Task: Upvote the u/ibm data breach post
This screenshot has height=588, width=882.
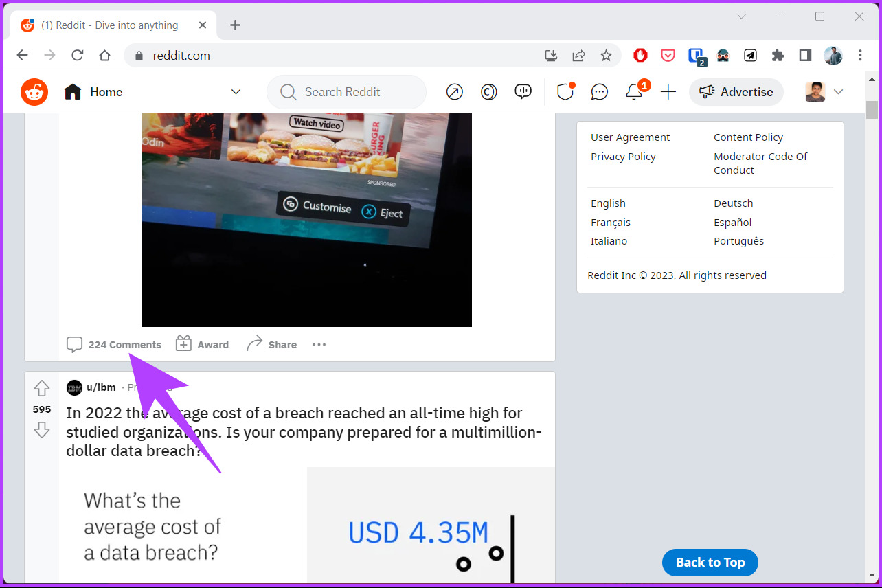Action: (x=42, y=387)
